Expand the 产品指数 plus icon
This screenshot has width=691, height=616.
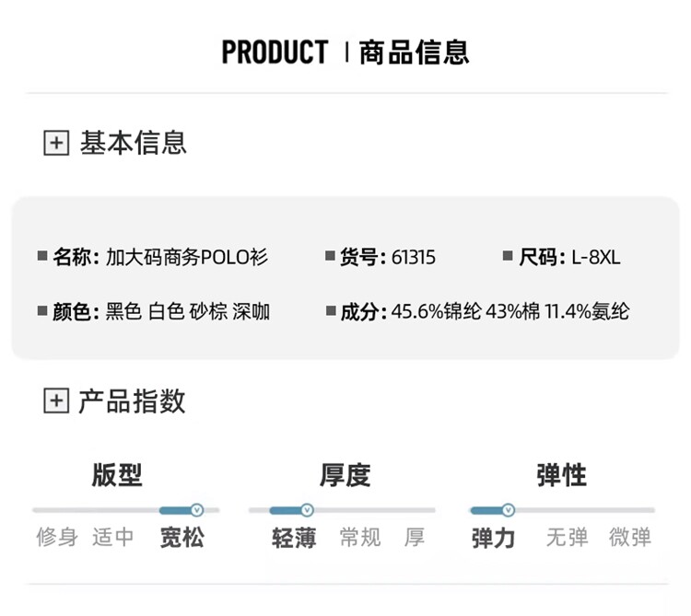(56, 401)
